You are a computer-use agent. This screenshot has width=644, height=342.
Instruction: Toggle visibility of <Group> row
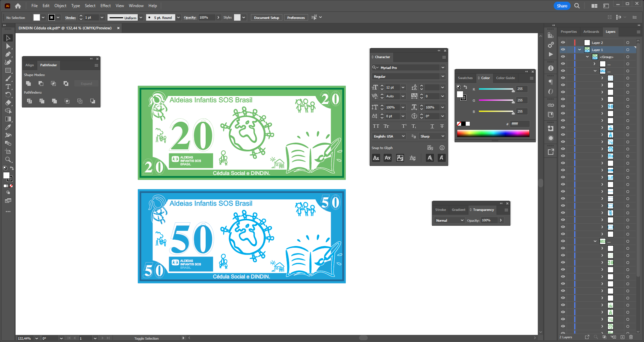(563, 57)
